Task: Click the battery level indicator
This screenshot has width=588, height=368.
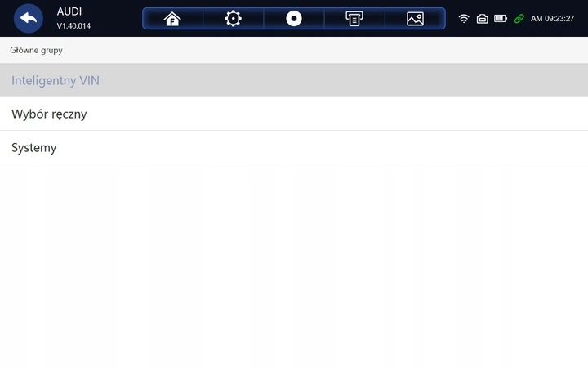Action: [x=501, y=18]
